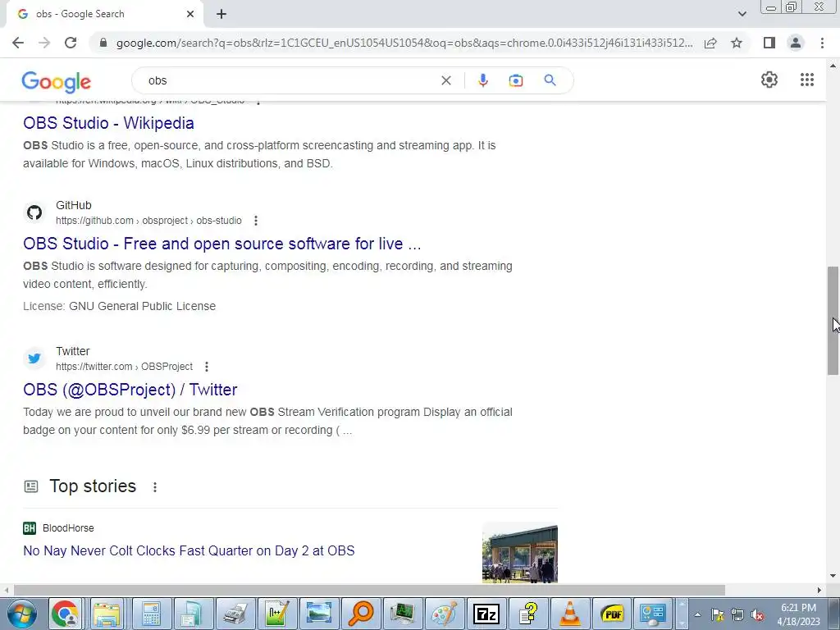Screen dimensions: 840x630
Task: Reload the current Google page
Action: (x=71, y=43)
